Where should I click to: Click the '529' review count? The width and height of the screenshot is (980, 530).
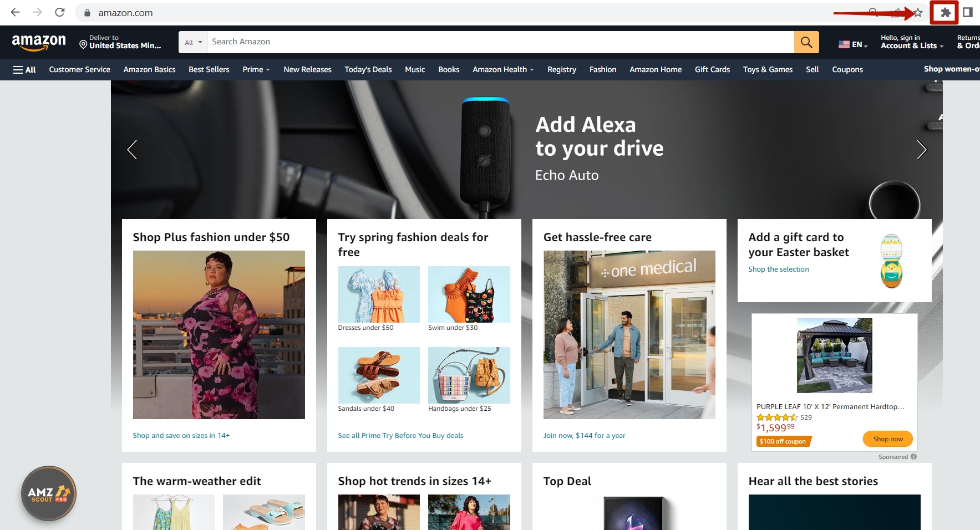point(806,417)
